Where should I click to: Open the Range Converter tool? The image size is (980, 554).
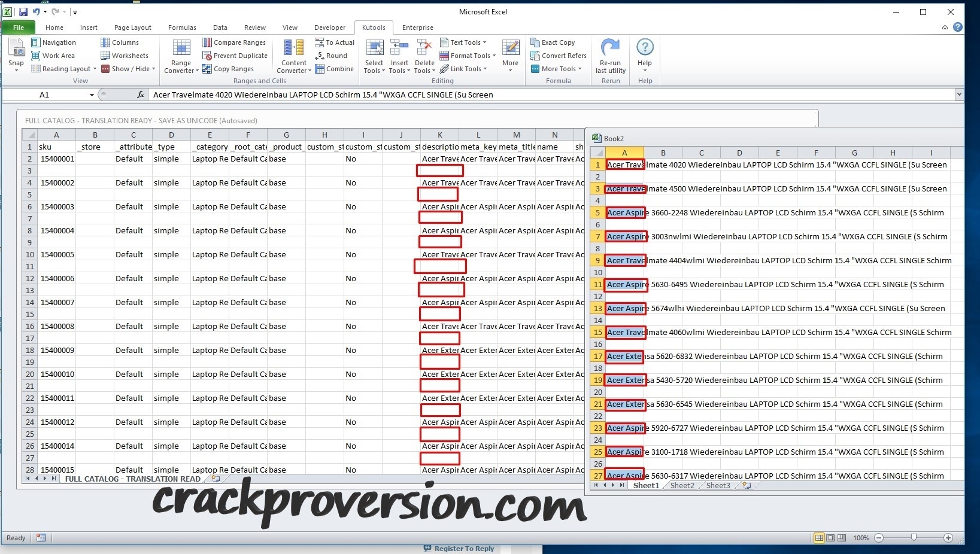[181, 56]
